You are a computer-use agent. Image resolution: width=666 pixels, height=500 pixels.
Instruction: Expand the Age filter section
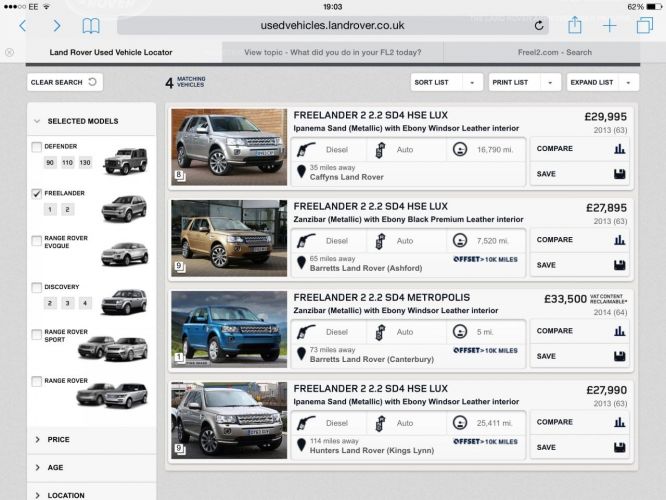coord(91,467)
